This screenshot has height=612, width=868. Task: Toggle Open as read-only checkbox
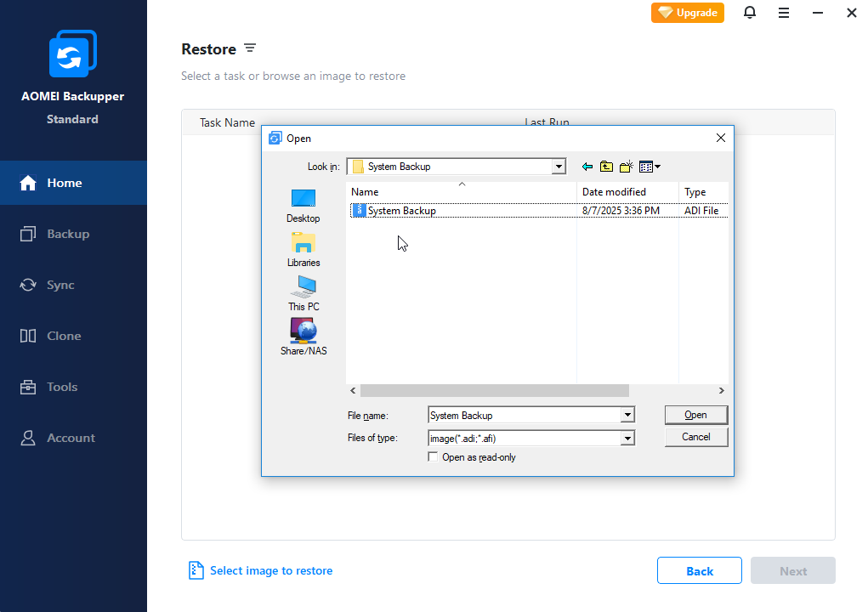click(x=433, y=456)
